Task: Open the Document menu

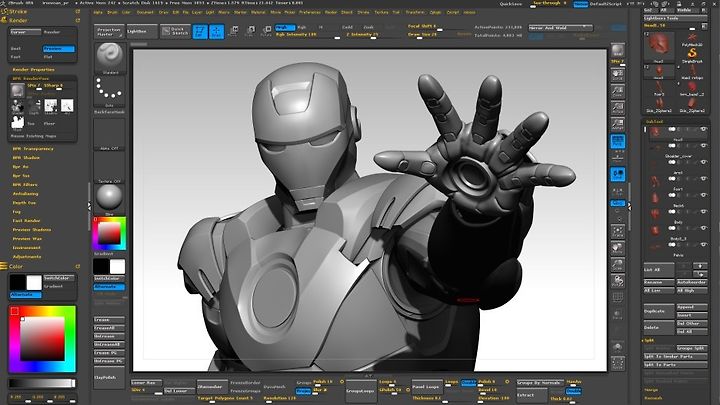Action: point(145,12)
